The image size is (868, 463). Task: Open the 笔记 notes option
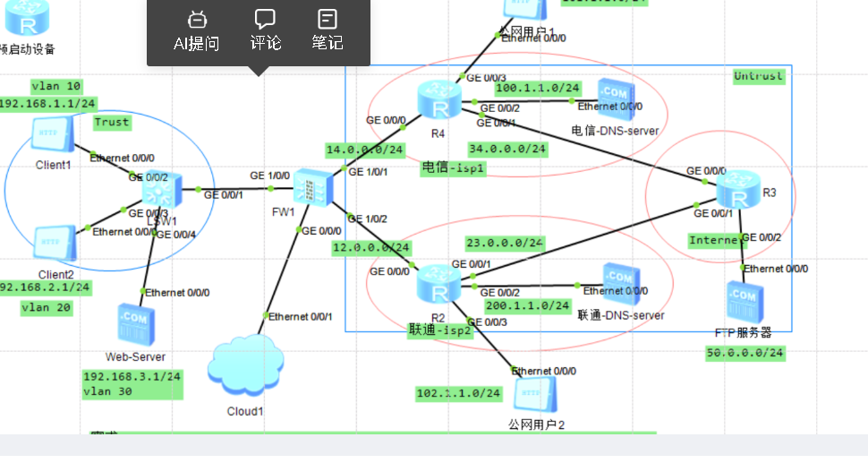[x=328, y=31]
